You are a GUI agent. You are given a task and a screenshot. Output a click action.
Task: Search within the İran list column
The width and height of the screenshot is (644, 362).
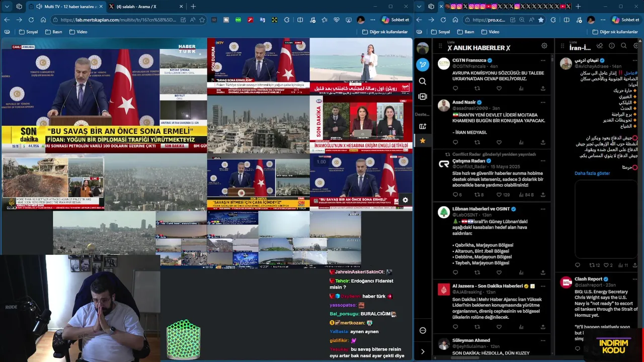624,46
